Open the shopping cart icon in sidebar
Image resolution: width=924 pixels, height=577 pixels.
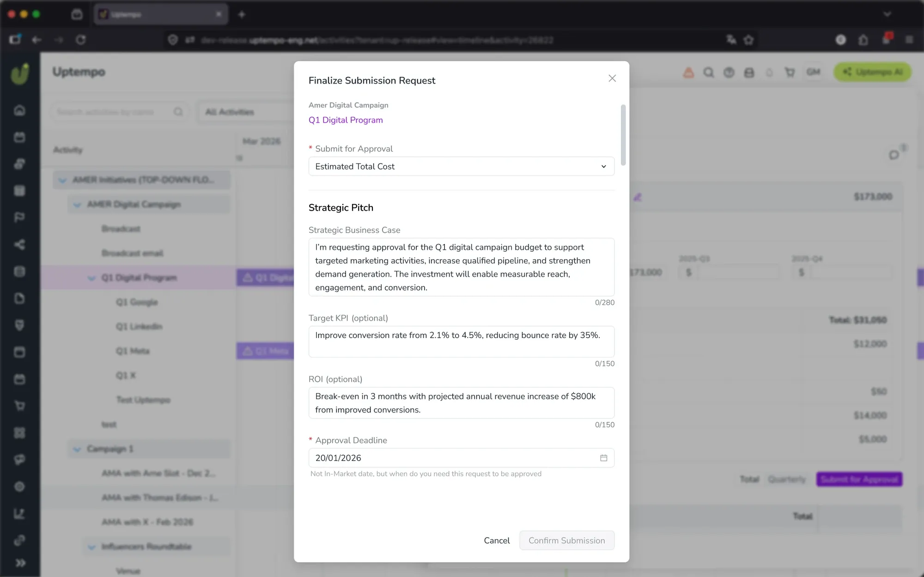[x=19, y=406]
